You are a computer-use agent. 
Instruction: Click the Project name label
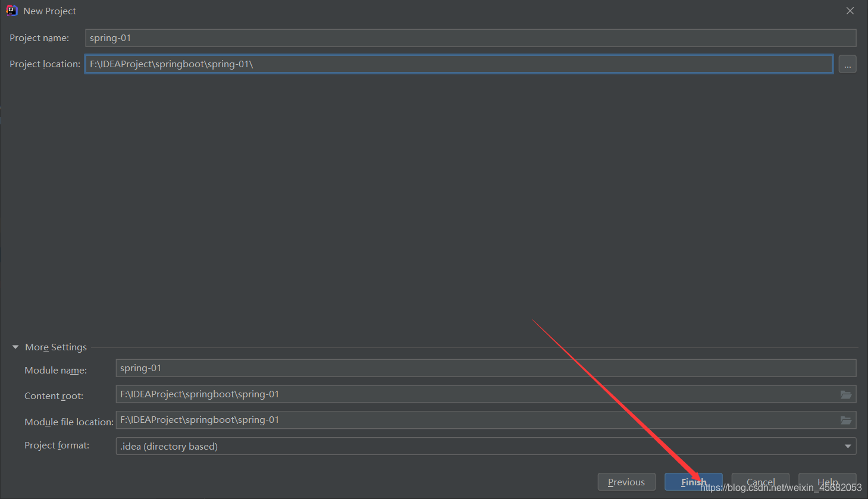coord(39,38)
